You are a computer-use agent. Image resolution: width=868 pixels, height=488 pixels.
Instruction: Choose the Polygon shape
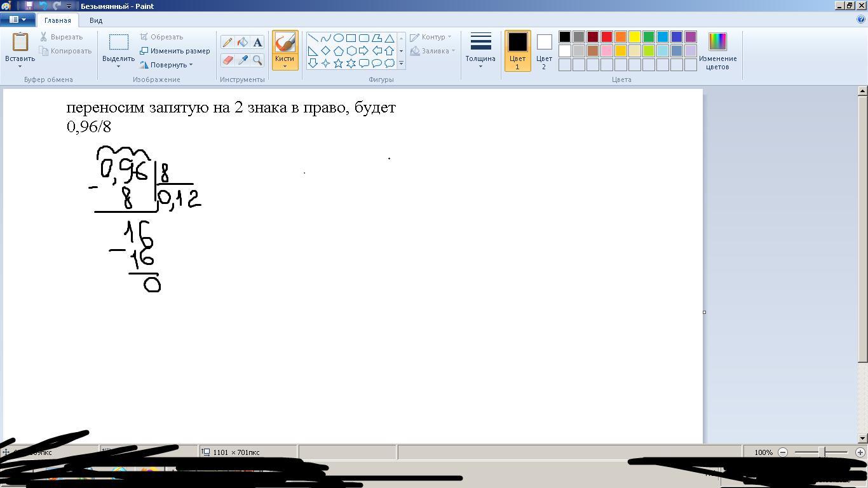coord(377,38)
